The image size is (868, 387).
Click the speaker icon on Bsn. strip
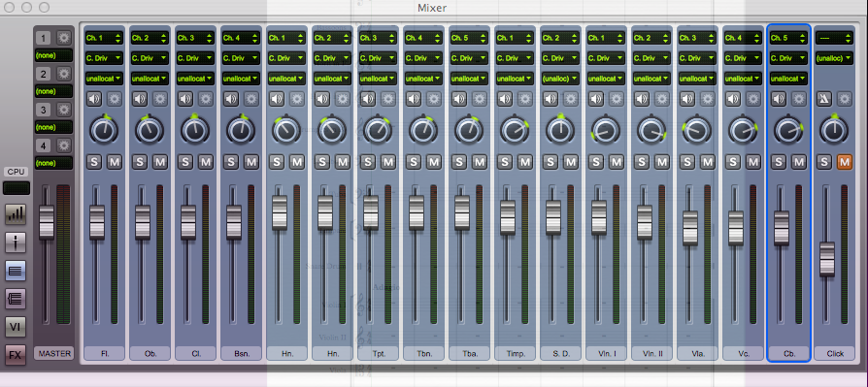[x=230, y=99]
